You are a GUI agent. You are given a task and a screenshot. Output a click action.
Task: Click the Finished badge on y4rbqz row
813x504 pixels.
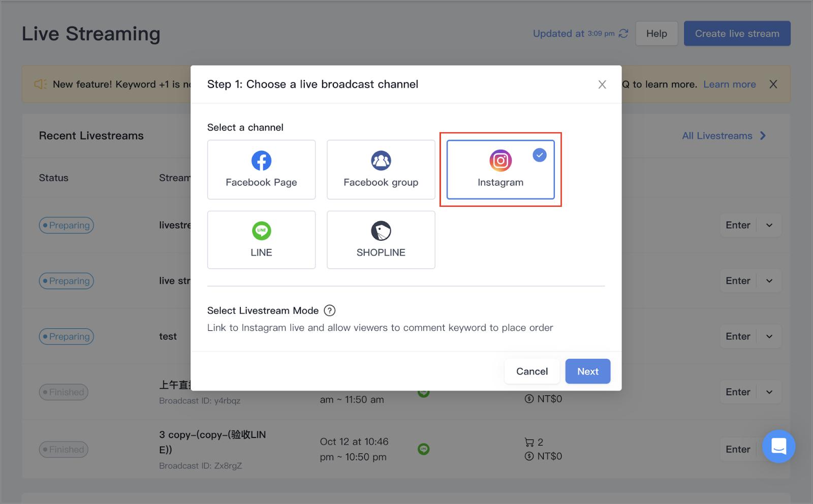coord(64,392)
